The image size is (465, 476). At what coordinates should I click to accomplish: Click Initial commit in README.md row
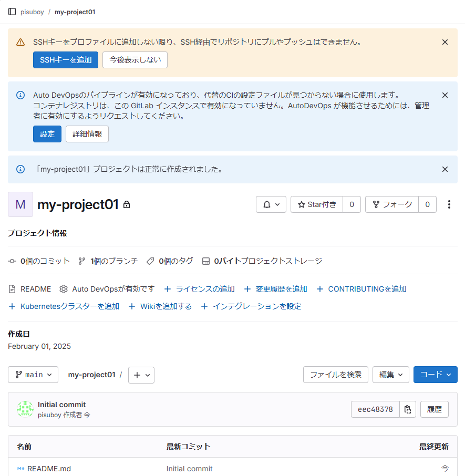coord(189,469)
